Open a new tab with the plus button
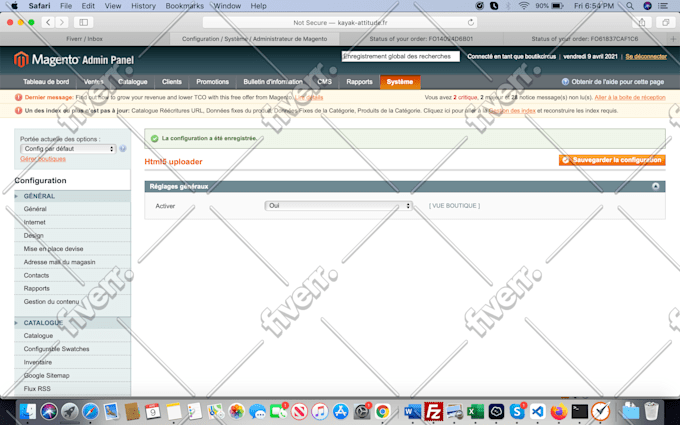The height and width of the screenshot is (425, 680). coord(673,39)
